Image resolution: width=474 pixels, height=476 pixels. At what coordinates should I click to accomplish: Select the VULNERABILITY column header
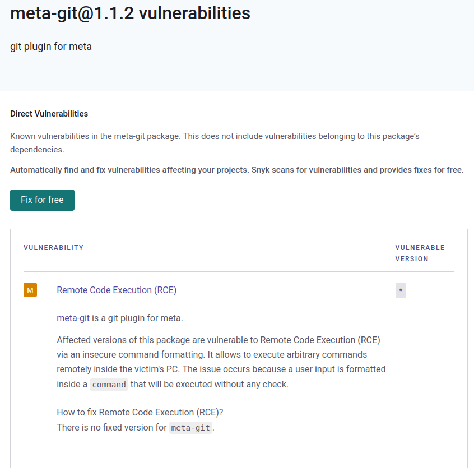tap(53, 248)
